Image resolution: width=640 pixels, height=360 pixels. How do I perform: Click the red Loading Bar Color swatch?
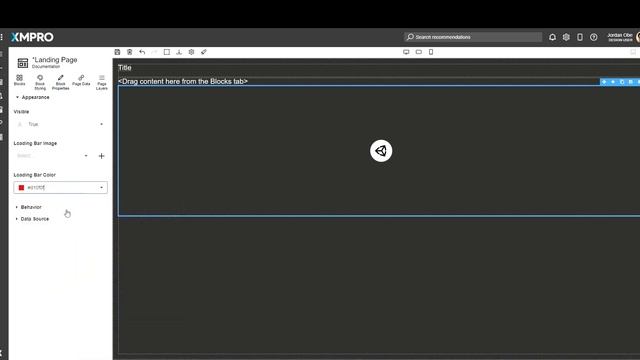22,188
